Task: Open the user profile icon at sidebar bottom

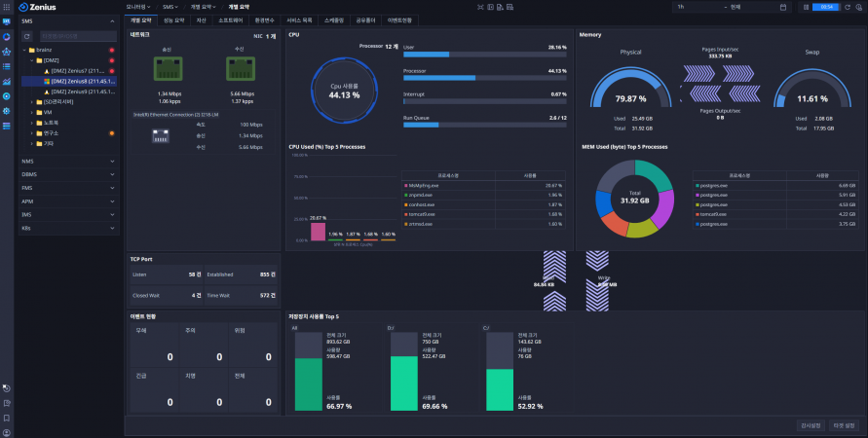Action: click(7, 433)
